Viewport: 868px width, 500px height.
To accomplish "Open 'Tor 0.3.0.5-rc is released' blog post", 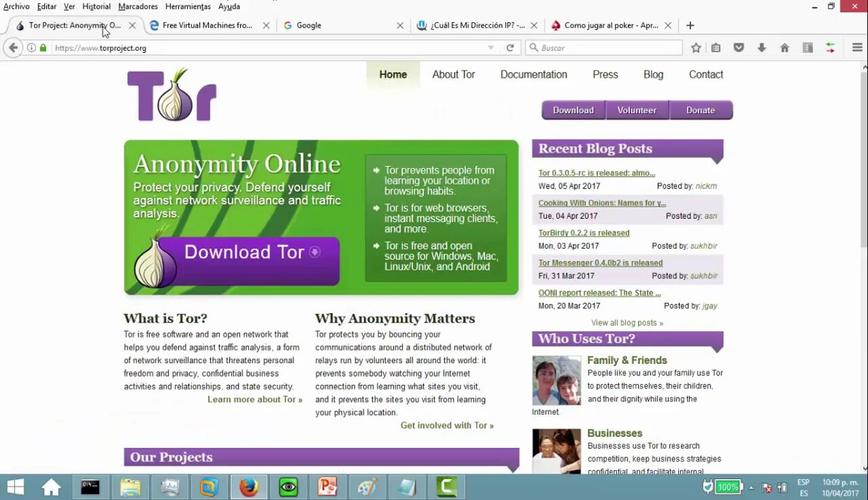I will coord(597,173).
